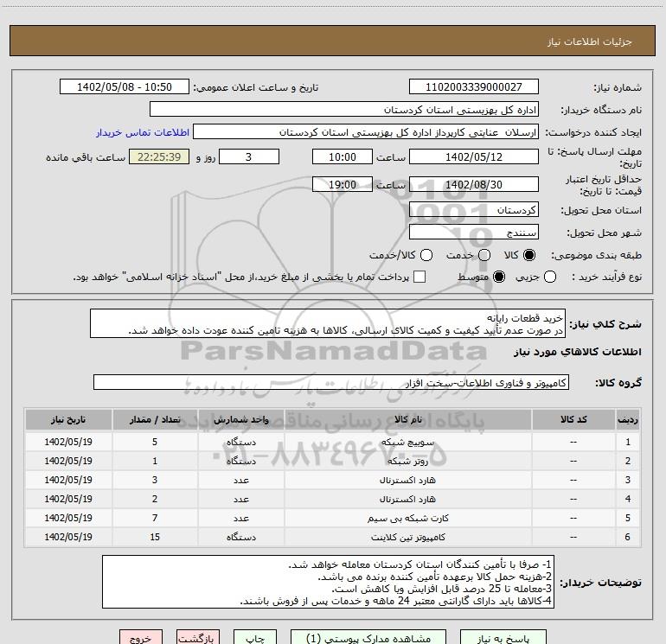Click the need number field 1102003339000027
The image size is (666, 644).
click(x=474, y=87)
